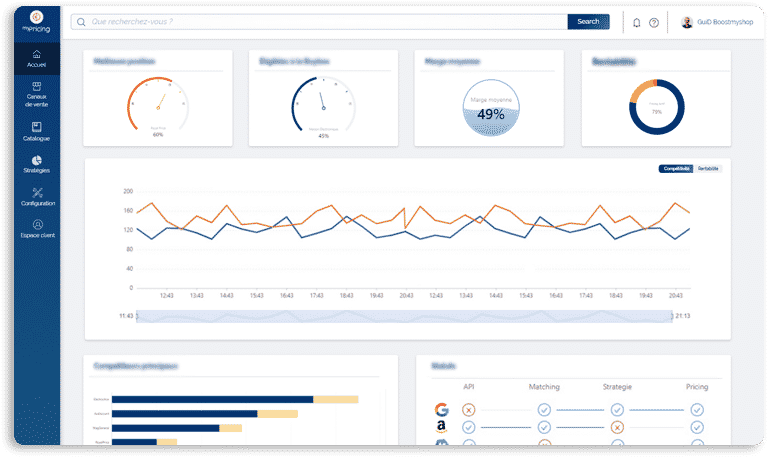Screen dimensions: 768x457
Task: Open the help question mark icon
Action: point(654,23)
